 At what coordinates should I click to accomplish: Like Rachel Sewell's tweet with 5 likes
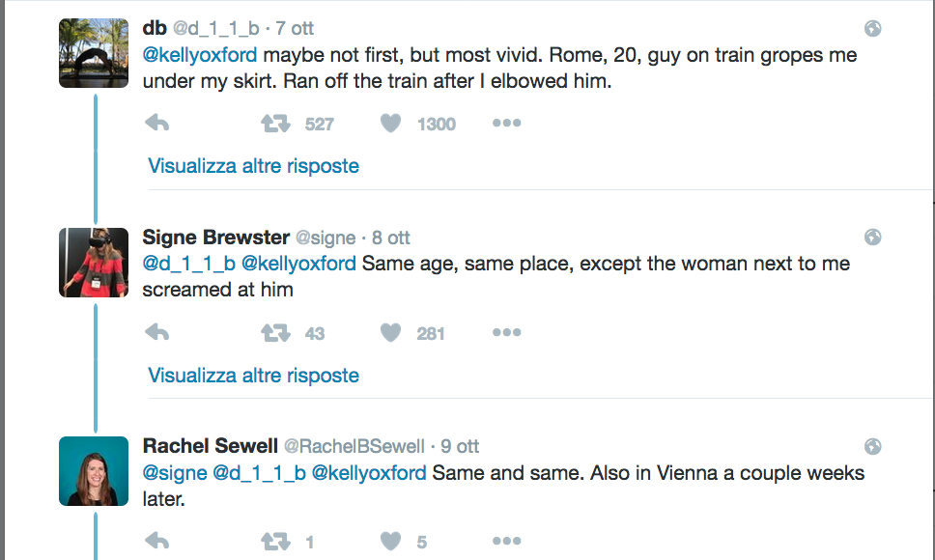click(390, 542)
